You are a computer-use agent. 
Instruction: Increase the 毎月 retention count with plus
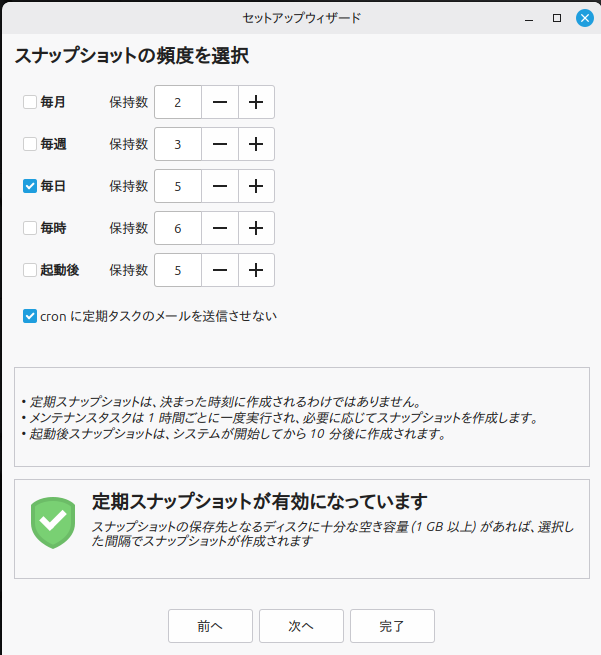click(256, 102)
